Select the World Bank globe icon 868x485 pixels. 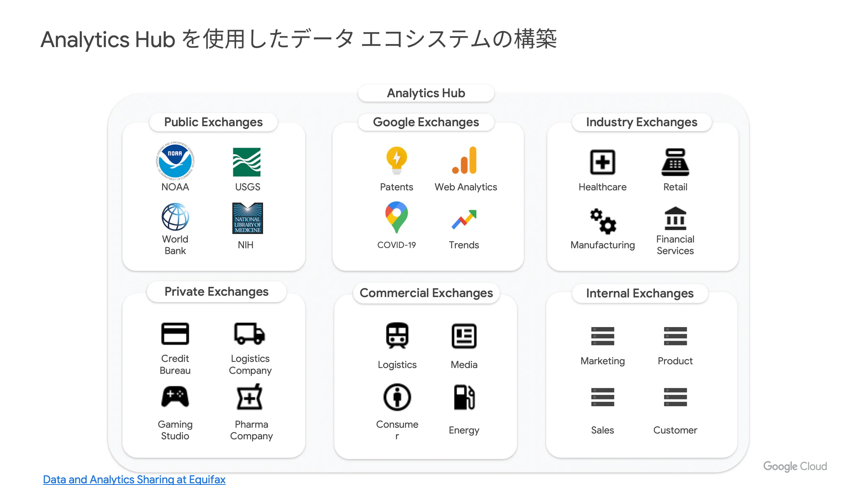pos(175,217)
